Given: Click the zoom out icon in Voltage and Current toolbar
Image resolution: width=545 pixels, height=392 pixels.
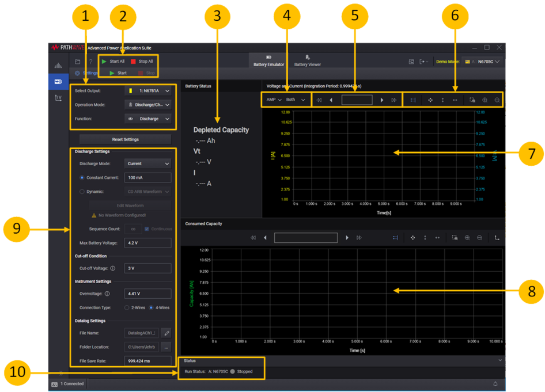Looking at the screenshot, I should [497, 100].
